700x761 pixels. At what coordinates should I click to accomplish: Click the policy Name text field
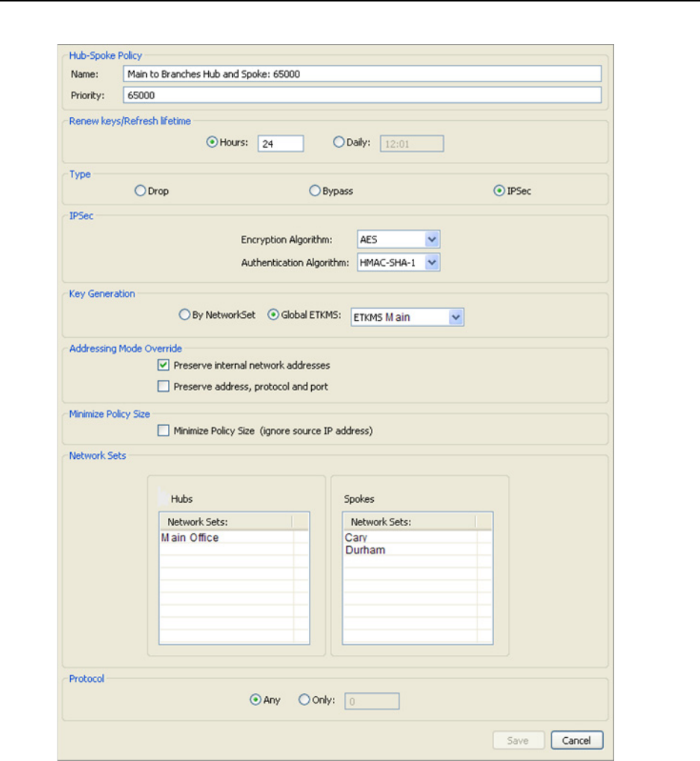360,74
